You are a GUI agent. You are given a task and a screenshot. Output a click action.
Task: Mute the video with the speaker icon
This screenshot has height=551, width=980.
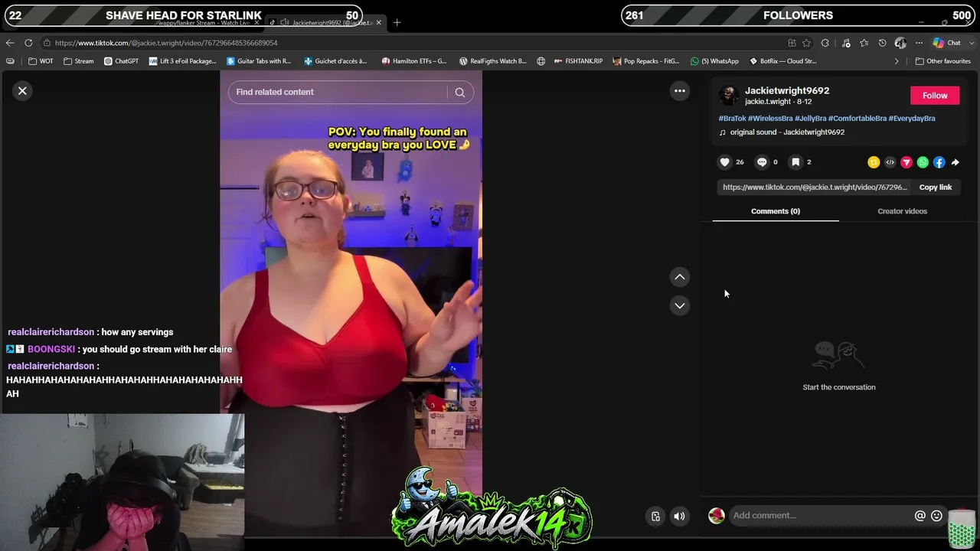[679, 517]
